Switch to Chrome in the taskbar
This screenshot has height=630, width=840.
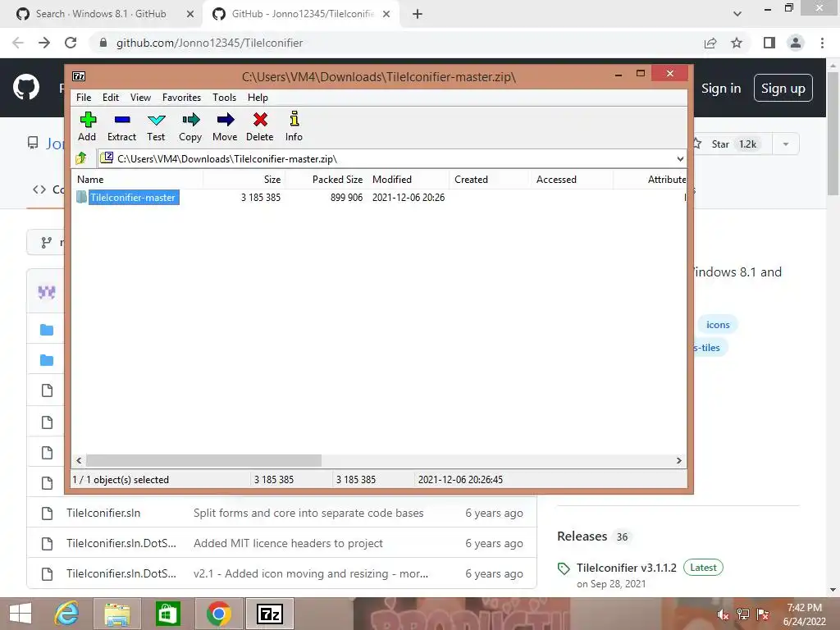click(x=218, y=614)
